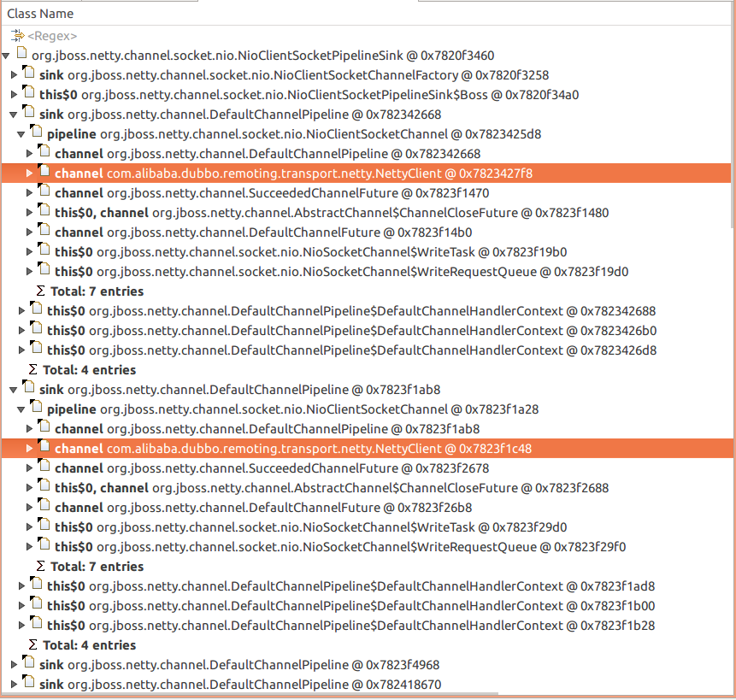The image size is (736, 700).
Task: Click icon of sink DefaultChannelPipeline @ 0x782418670
Action: click(x=29, y=684)
